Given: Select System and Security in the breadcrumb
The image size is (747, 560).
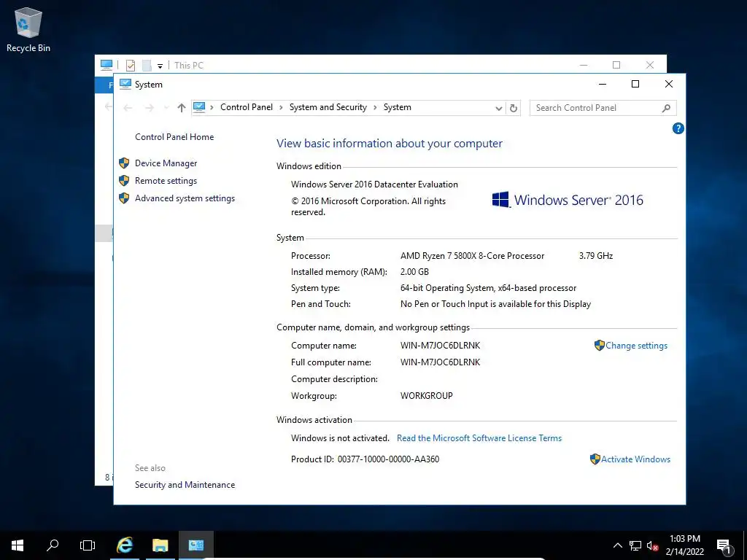Looking at the screenshot, I should pos(328,107).
